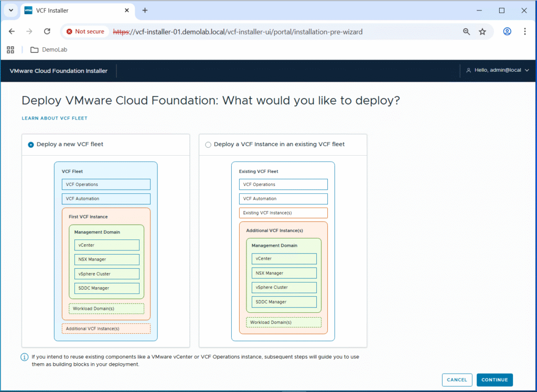Maximize the browser window
Viewport: 537px width, 392px height.
[x=502, y=10]
